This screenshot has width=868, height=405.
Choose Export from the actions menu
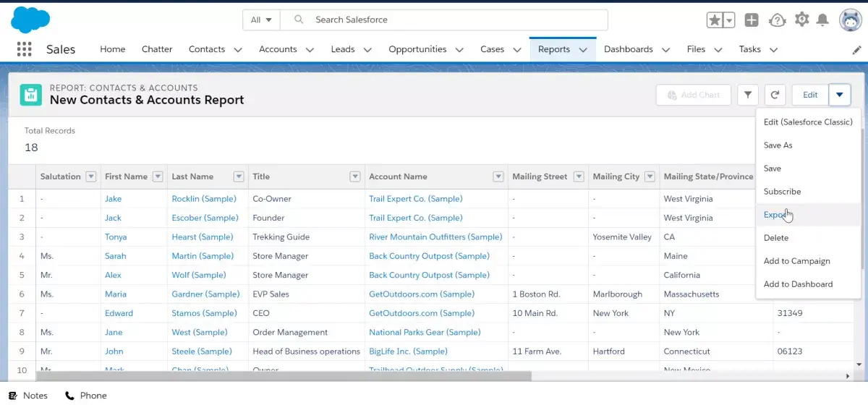coord(808,215)
